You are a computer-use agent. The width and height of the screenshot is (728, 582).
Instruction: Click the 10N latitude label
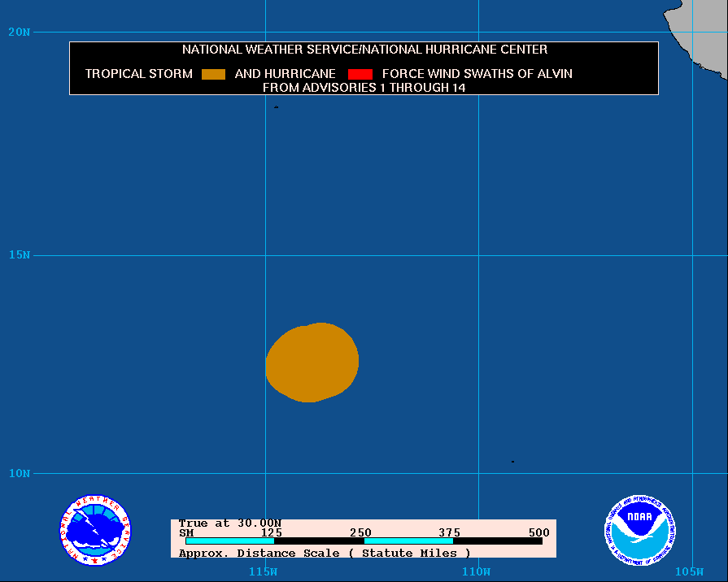[19, 473]
